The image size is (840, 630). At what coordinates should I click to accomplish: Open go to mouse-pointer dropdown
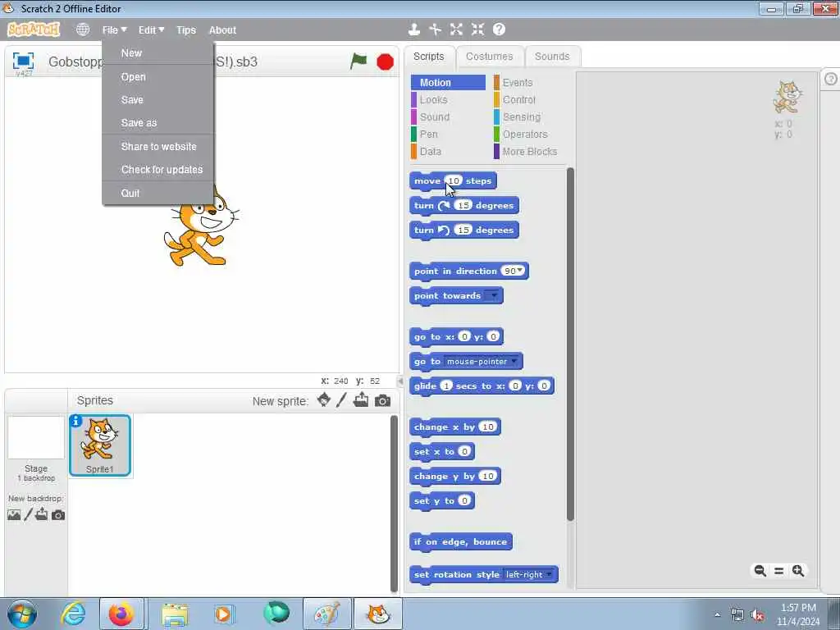514,361
